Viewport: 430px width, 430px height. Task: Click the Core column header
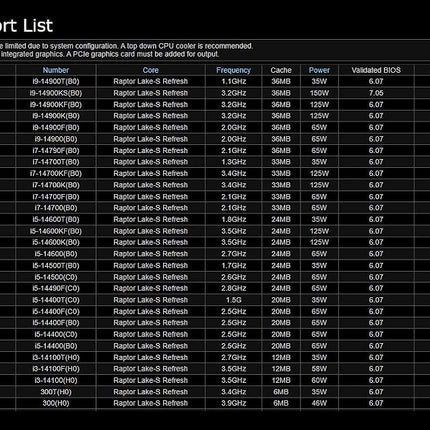coord(150,70)
